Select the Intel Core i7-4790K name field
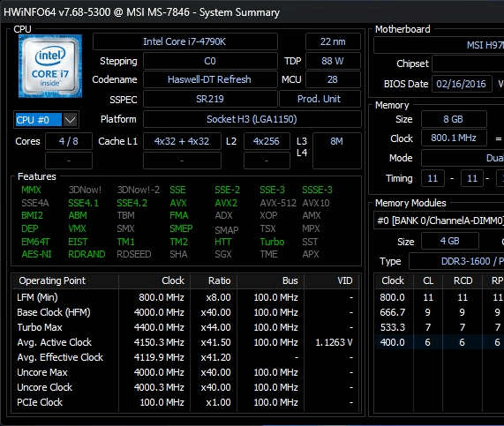The image size is (504, 426). coord(184,41)
